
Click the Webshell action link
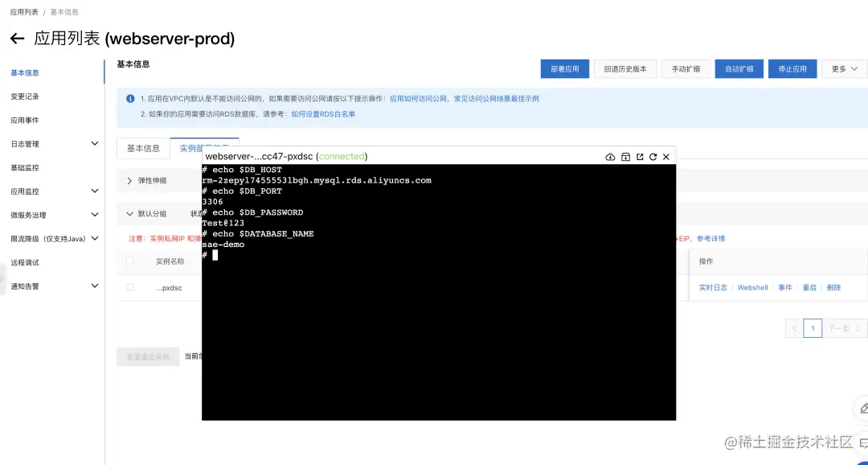[x=752, y=288]
